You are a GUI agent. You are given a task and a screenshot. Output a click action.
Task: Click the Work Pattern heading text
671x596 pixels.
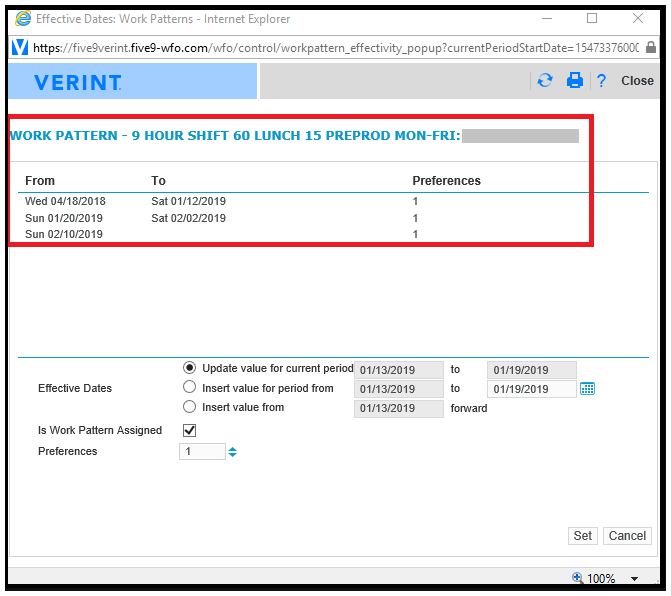[235, 136]
